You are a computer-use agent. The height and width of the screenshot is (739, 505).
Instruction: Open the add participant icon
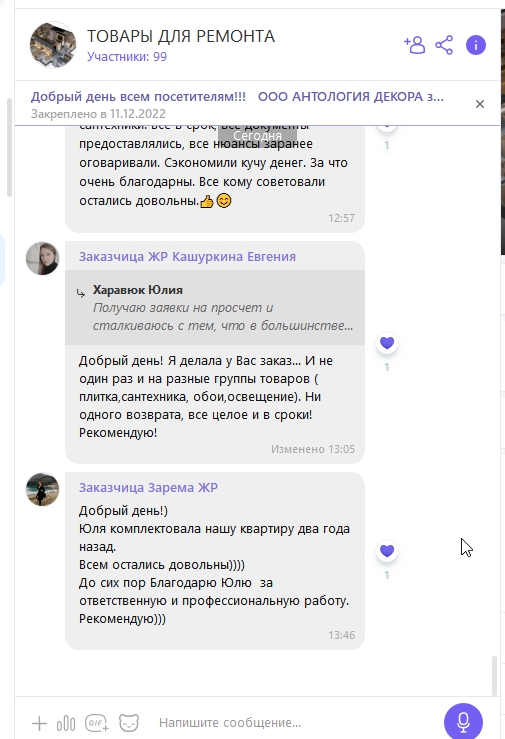[x=415, y=45]
